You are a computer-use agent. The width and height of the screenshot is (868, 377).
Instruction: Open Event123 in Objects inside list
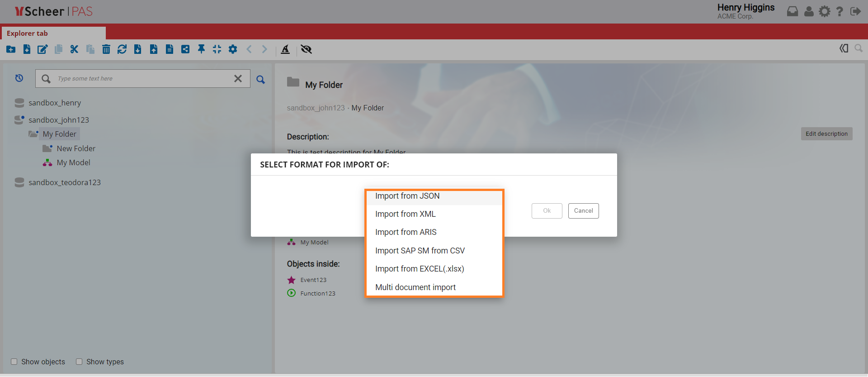(x=313, y=280)
